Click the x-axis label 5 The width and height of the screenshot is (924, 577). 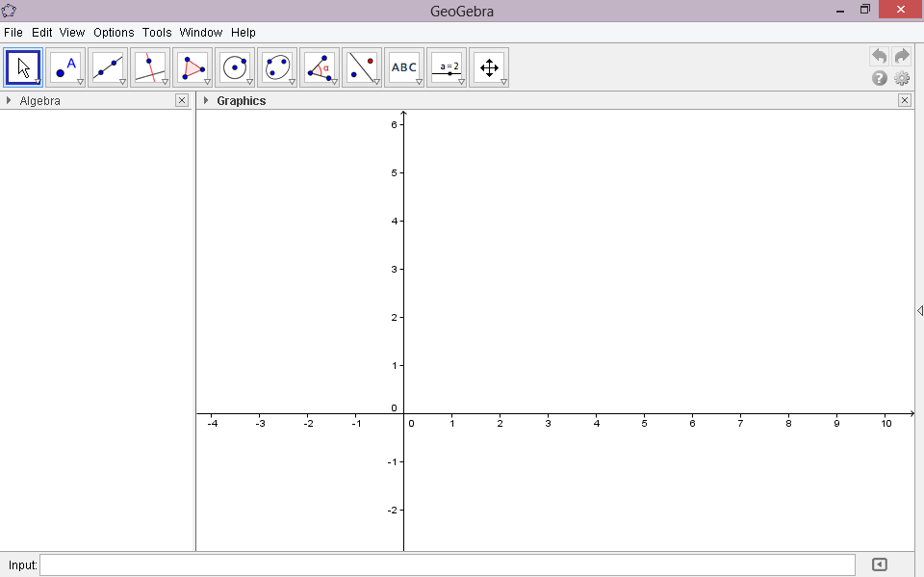pyautogui.click(x=644, y=424)
